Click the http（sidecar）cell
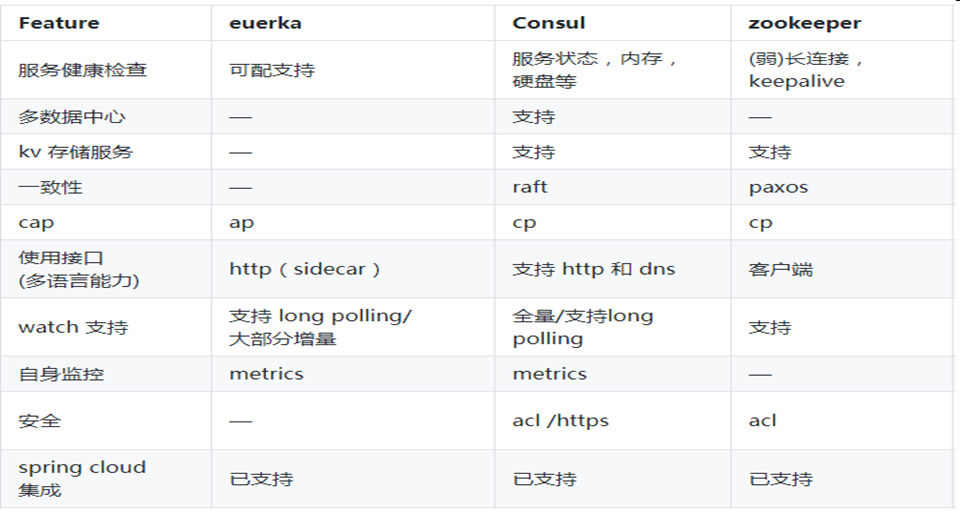This screenshot has height=511, width=960. point(304,269)
